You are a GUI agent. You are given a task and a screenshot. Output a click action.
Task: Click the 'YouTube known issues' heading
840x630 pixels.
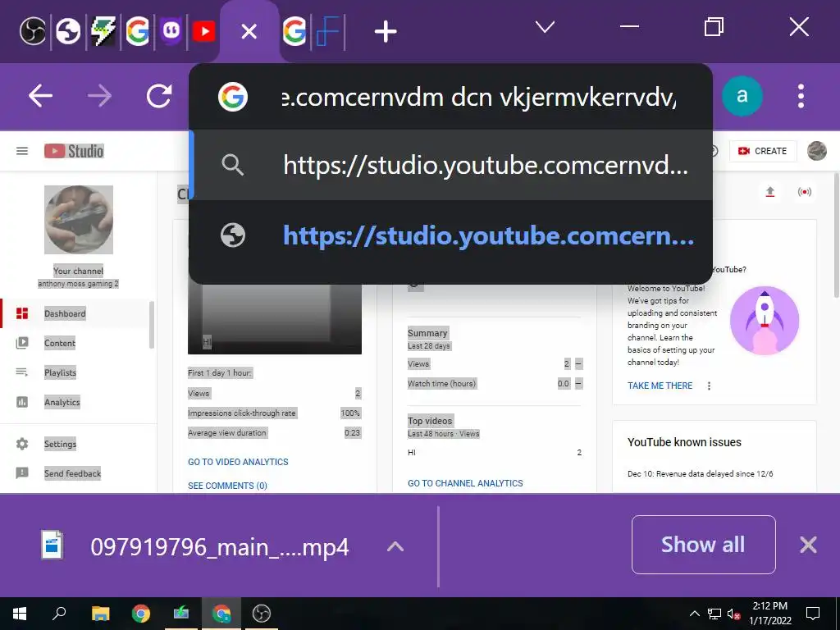click(684, 442)
